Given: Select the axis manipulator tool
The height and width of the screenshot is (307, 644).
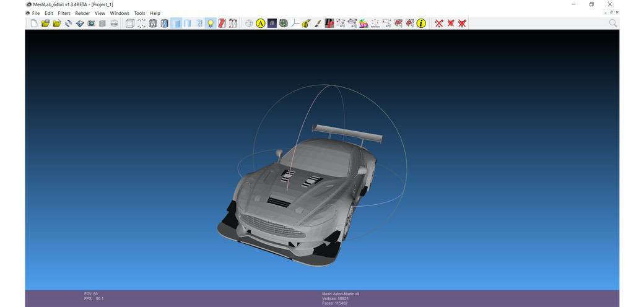Looking at the screenshot, I should 295,24.
